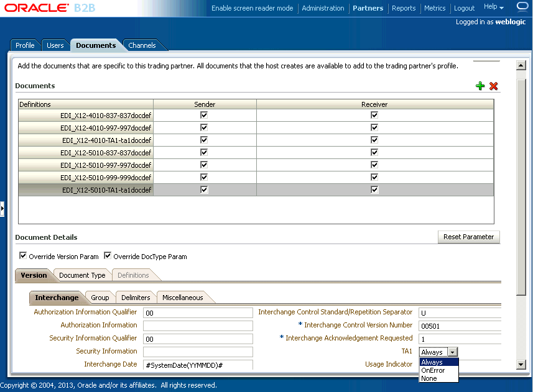Click the Oracle logo icon at top right
The height and width of the screenshot is (392, 533).
pyautogui.click(x=522, y=7)
